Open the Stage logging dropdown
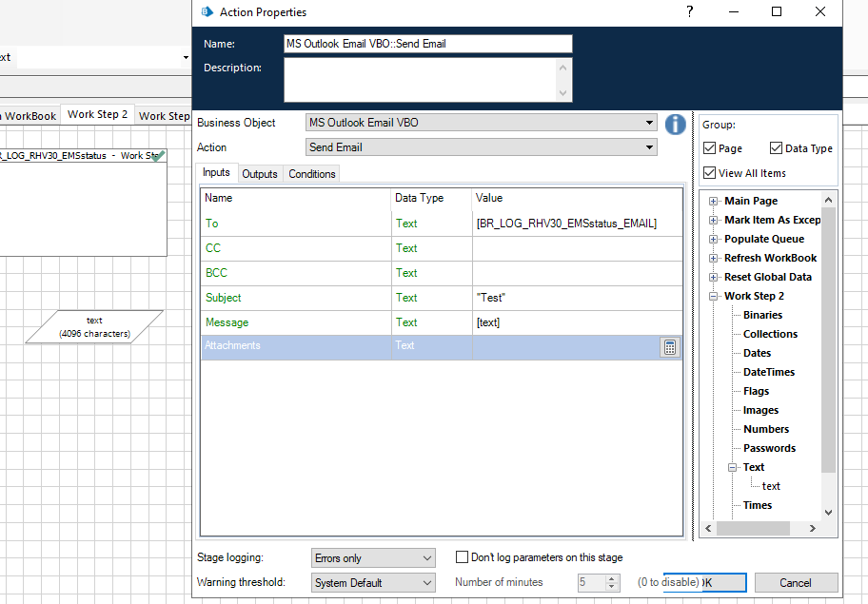The image size is (868, 604). (373, 558)
